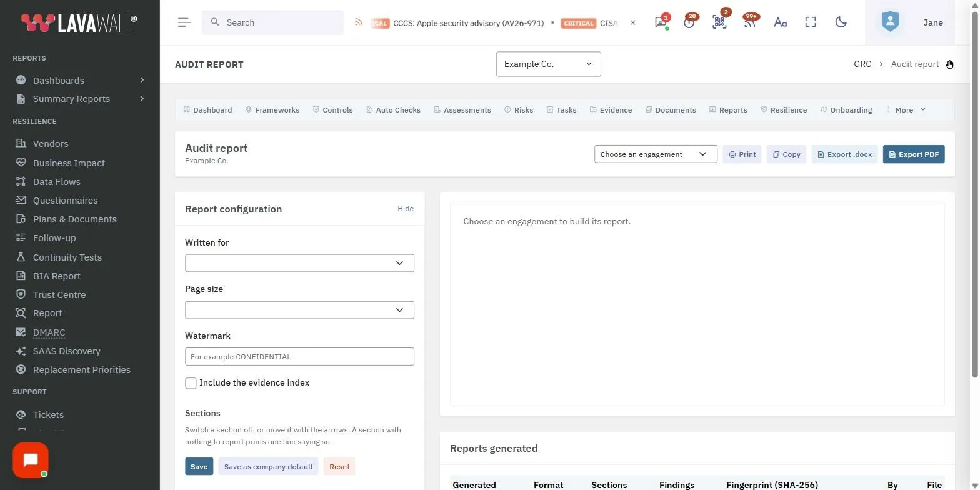Open the Evidence tab
980x490 pixels.
coord(611,109)
